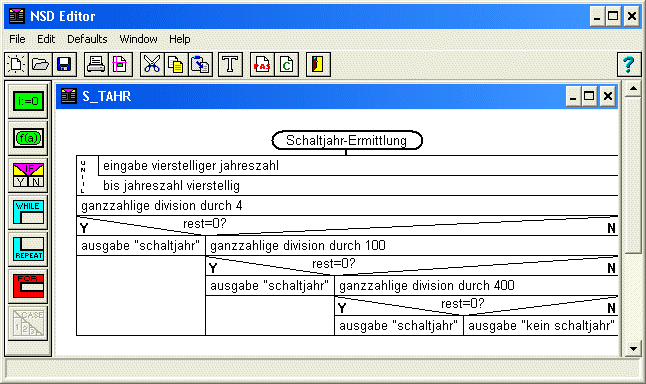Select the Schaltjahr-Ermittlung title element
646x384 pixels.
346,140
